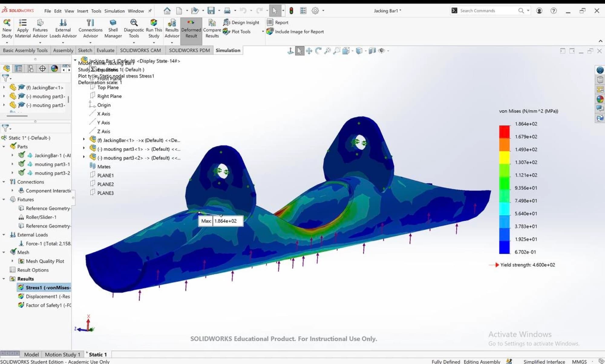
Task: Open DisplayManager tab icon in feature panel
Action: tap(54, 69)
